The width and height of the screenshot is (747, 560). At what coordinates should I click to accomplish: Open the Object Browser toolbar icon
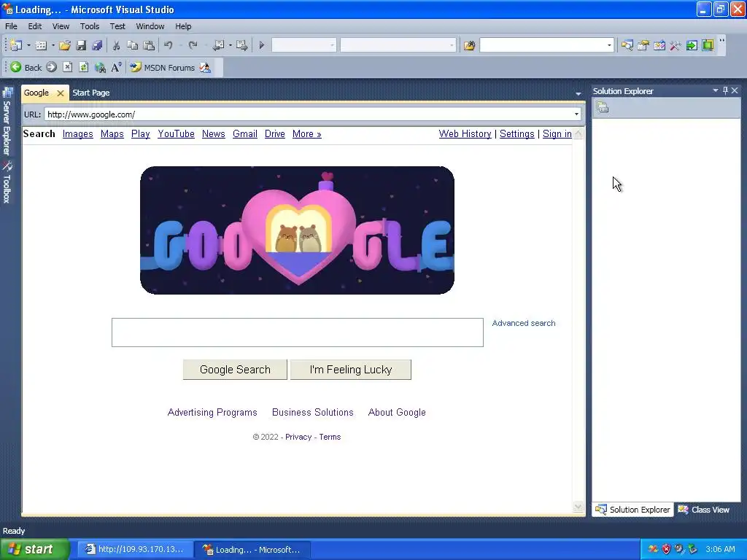click(659, 45)
